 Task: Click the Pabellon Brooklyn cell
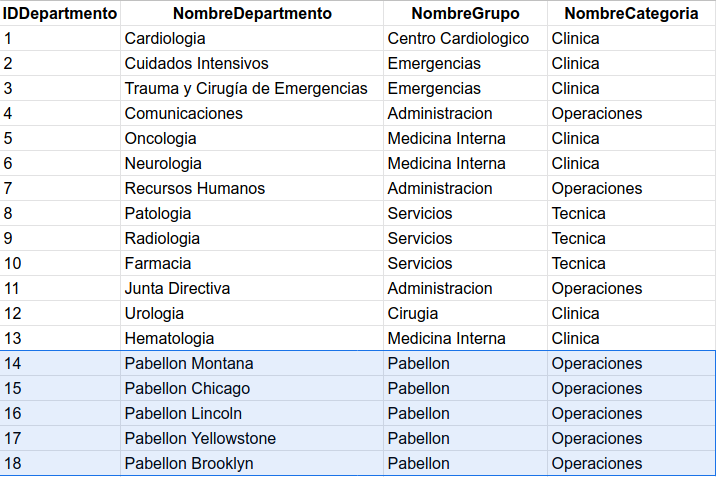(x=252, y=463)
